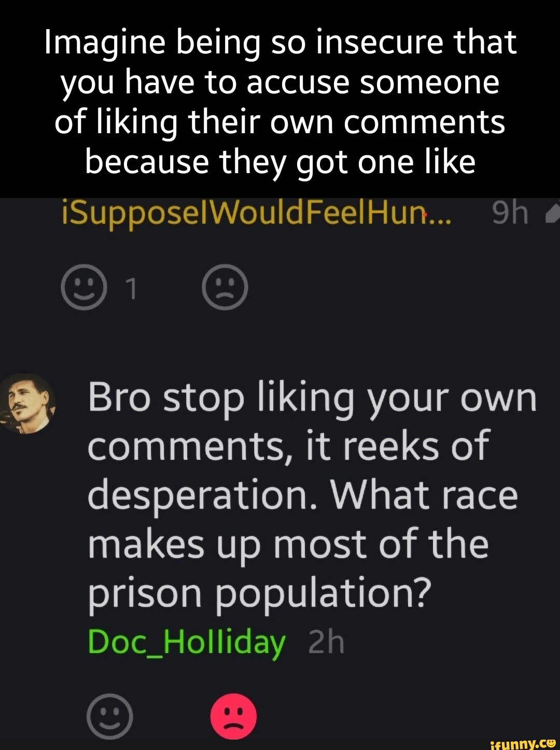Click the caption line 'of liking their own comments'
The image size is (560, 750).
(281, 122)
